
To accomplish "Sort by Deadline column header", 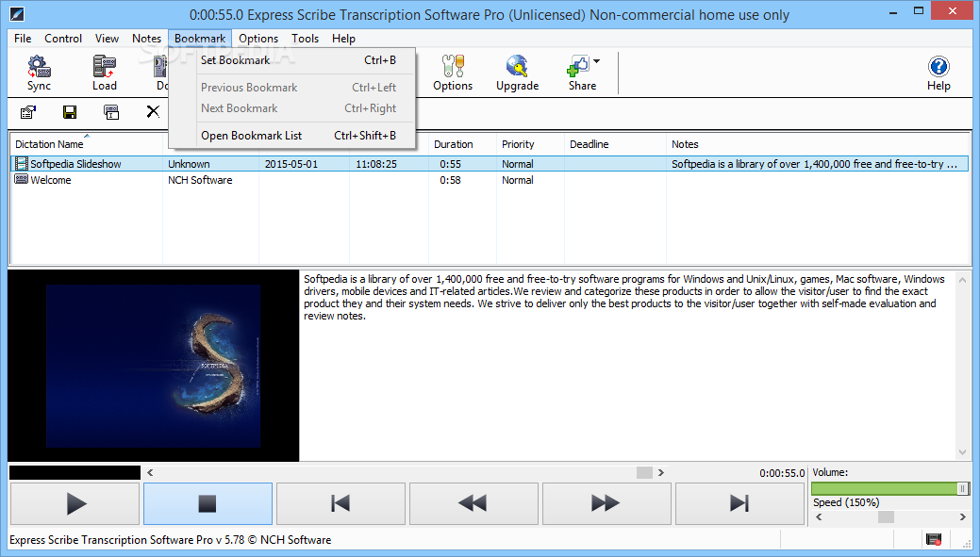I will pyautogui.click(x=615, y=144).
